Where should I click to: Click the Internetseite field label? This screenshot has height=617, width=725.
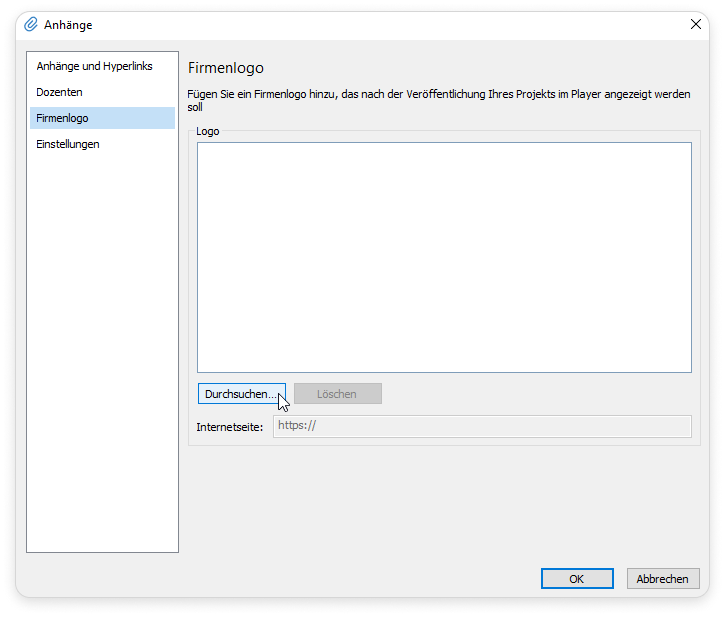pos(230,427)
